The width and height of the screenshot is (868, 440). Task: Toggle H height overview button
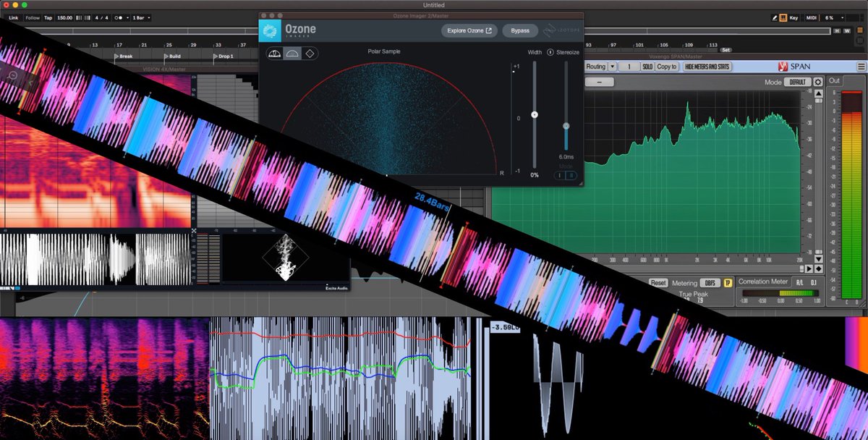837,30
